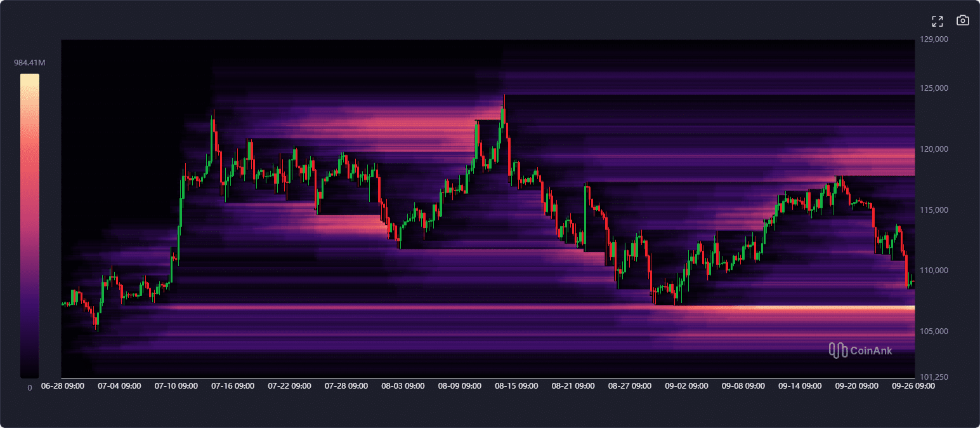Select the 07-16 09:00 time axis label
Screen dimensions: 980x428
[x=233, y=385]
